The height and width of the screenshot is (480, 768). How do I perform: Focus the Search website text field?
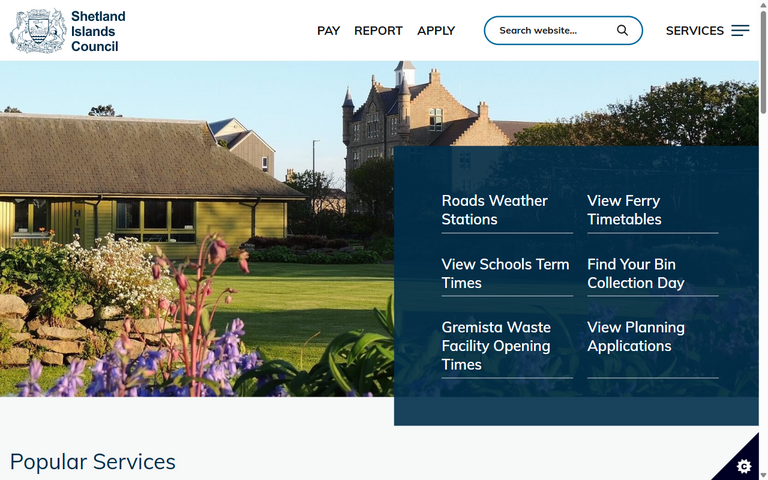pyautogui.click(x=550, y=30)
